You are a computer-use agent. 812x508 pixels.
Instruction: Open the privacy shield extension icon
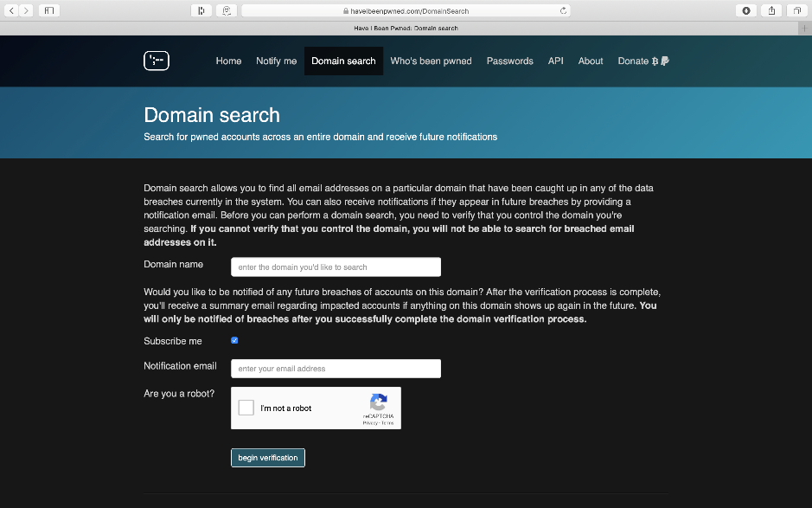click(227, 10)
